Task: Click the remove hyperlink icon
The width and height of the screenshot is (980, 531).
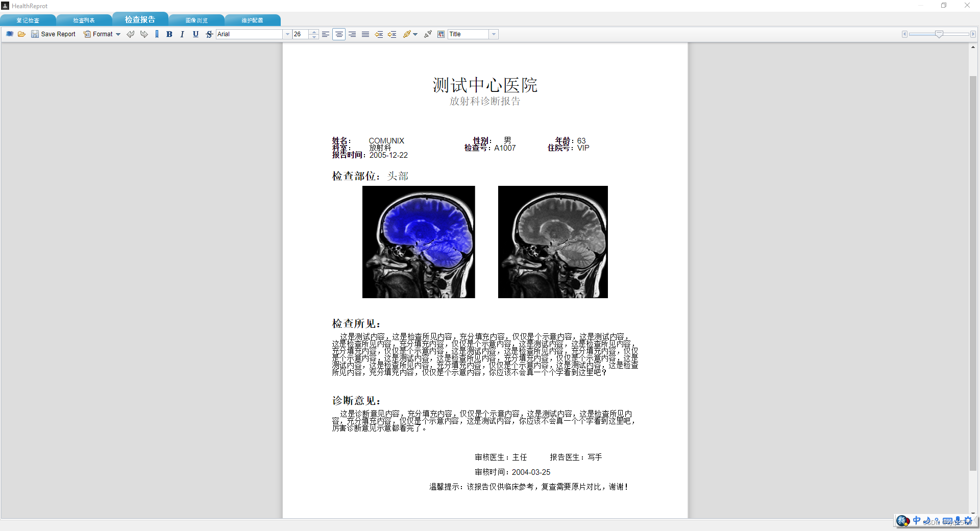Action: 427,34
